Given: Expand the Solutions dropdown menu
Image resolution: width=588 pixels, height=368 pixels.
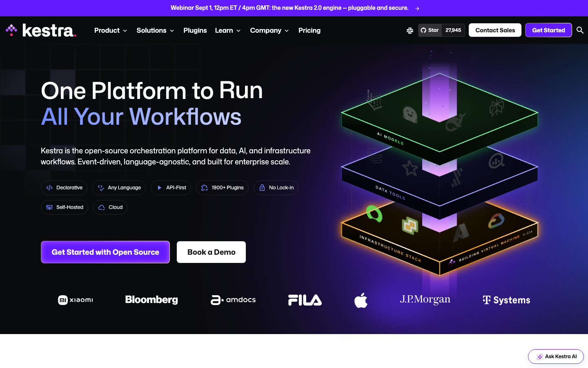Looking at the screenshot, I should (155, 30).
